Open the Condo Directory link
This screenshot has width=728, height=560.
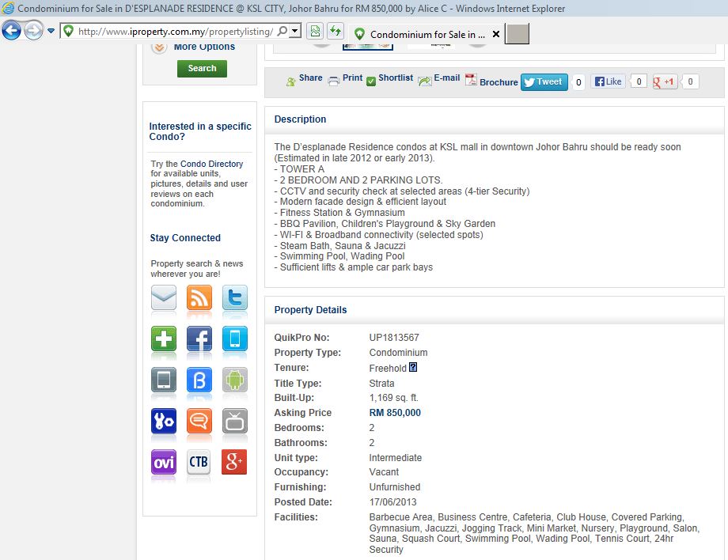(x=211, y=164)
